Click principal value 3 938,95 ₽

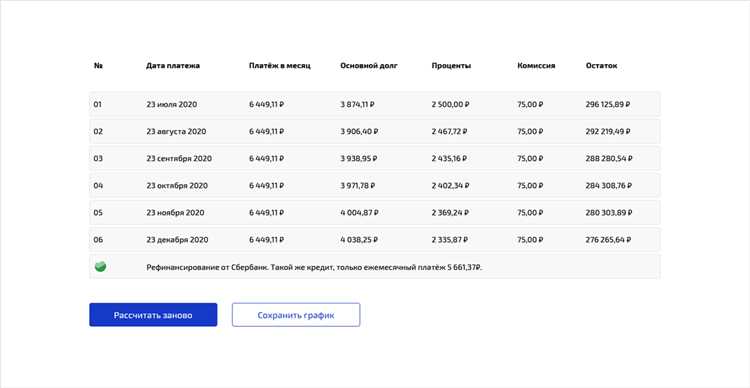[359, 158]
